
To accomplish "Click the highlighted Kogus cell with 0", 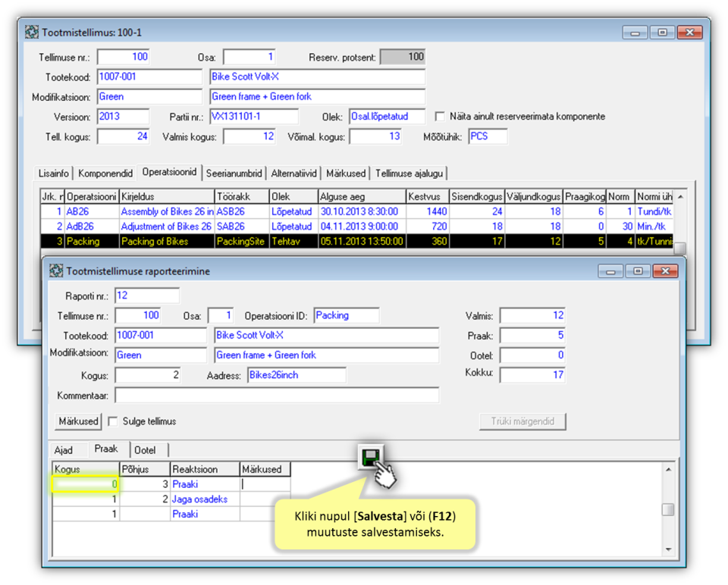I will [x=85, y=484].
